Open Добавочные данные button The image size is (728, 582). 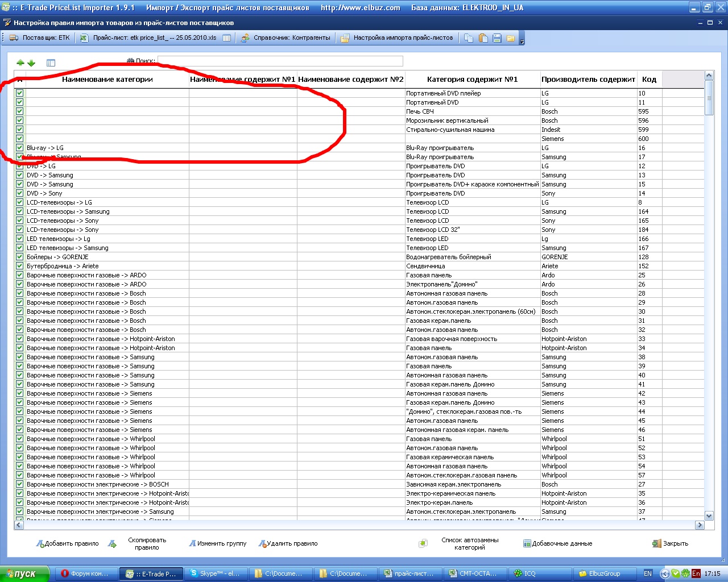[x=557, y=543]
